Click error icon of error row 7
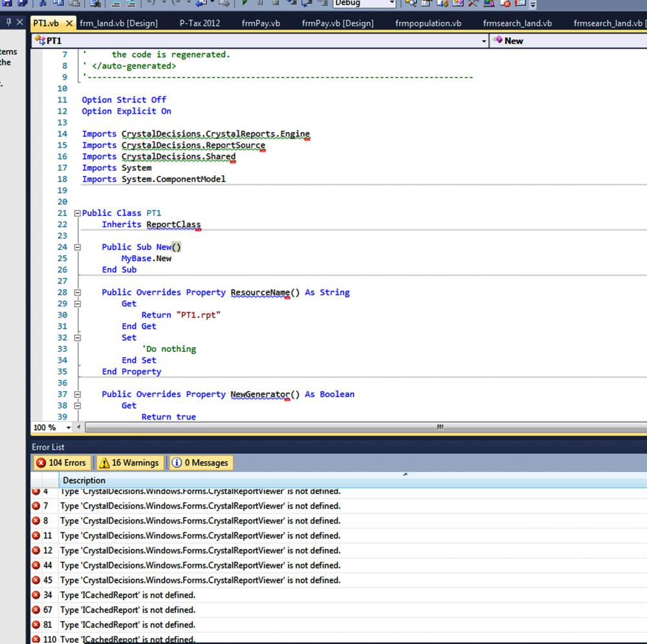This screenshot has height=644, width=647. (x=36, y=506)
